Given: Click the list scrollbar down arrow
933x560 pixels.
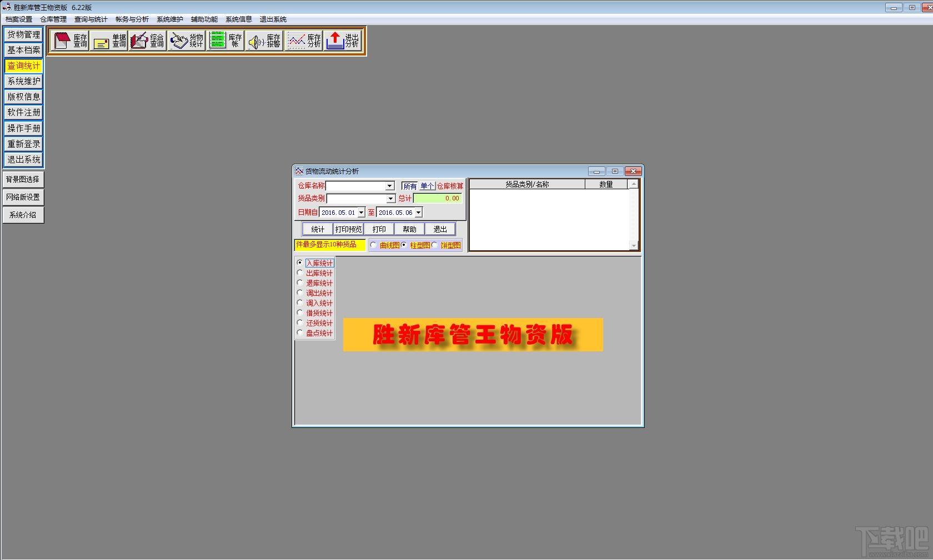Looking at the screenshot, I should click(634, 245).
